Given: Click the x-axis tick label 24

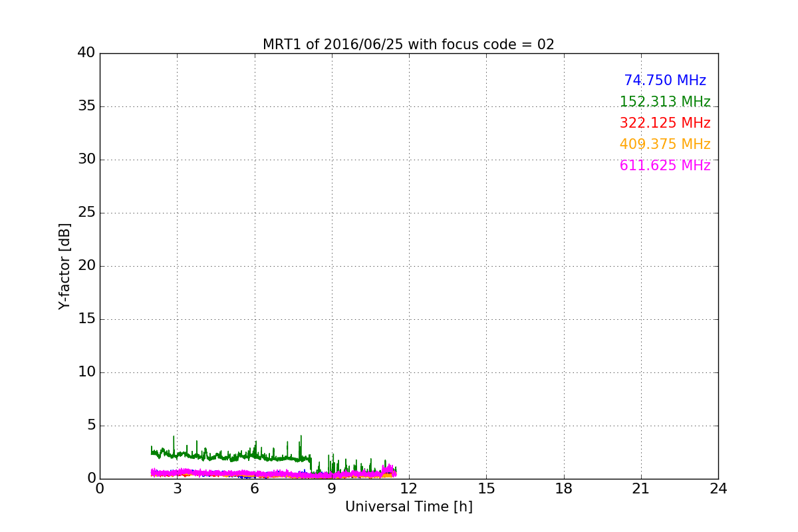Looking at the screenshot, I should point(718,489).
